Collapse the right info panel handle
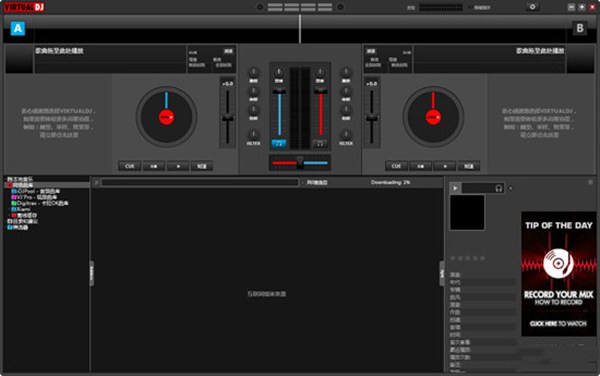The width and height of the screenshot is (600, 376). pyautogui.click(x=442, y=273)
